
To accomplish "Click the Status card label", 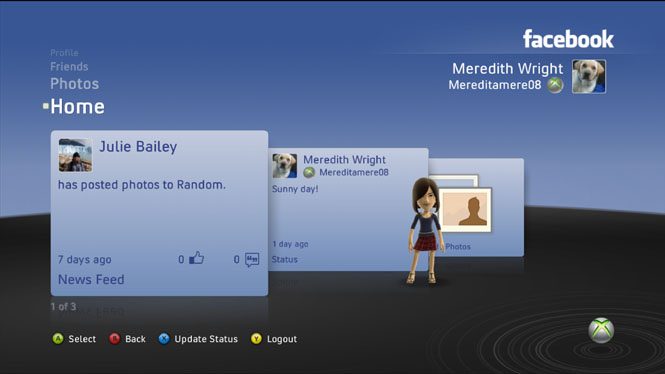I will pos(285,259).
